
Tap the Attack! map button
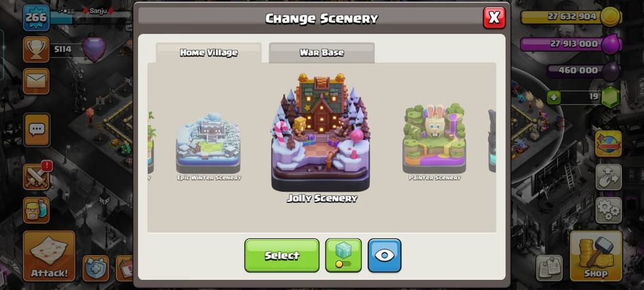tap(49, 256)
